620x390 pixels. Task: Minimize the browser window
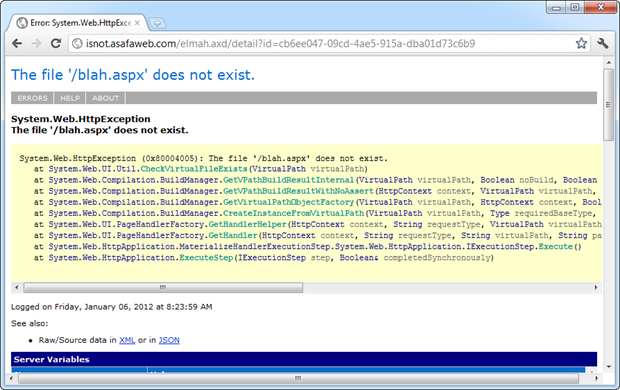click(x=557, y=8)
